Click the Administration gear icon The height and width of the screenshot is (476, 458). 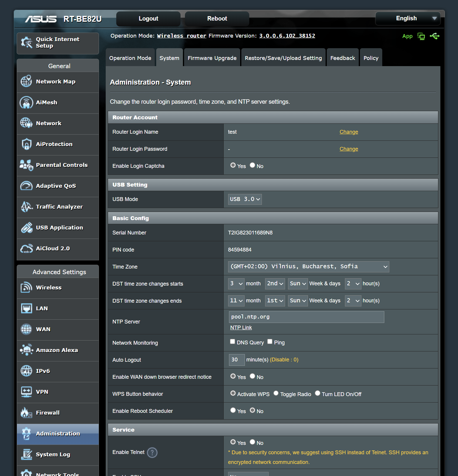click(26, 433)
